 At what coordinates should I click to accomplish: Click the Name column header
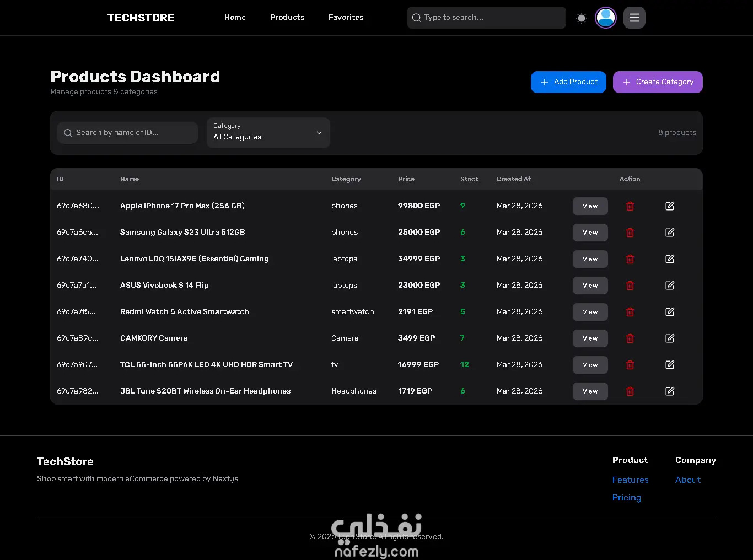130,180
